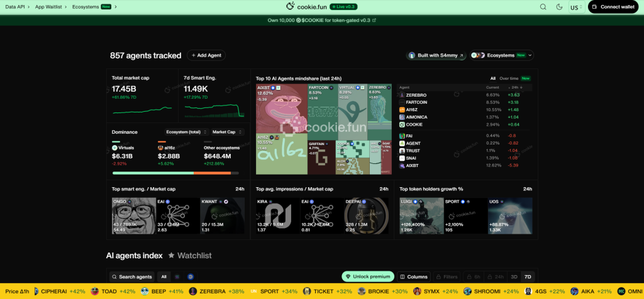Click ZEREBRO icon in mindshare list

[402, 95]
